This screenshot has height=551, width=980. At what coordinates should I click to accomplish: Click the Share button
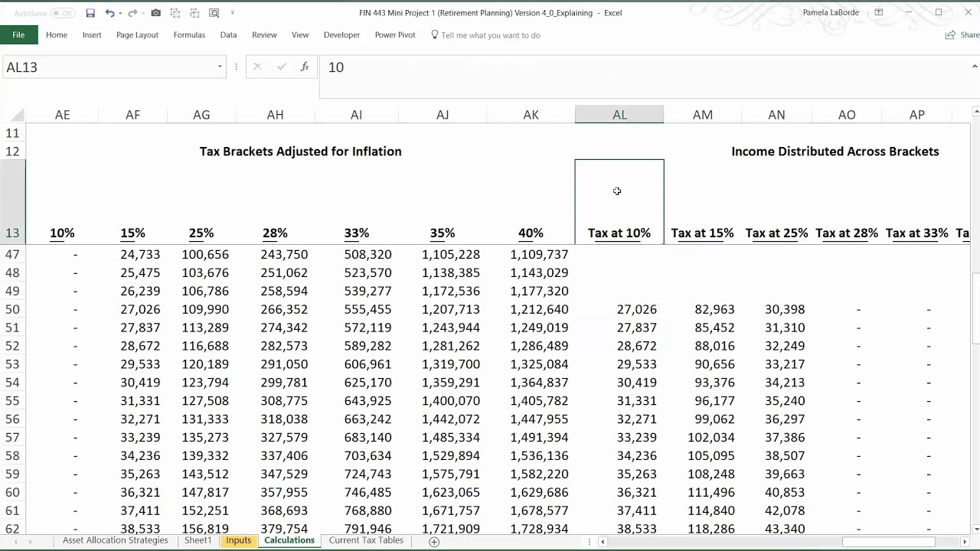coord(962,35)
